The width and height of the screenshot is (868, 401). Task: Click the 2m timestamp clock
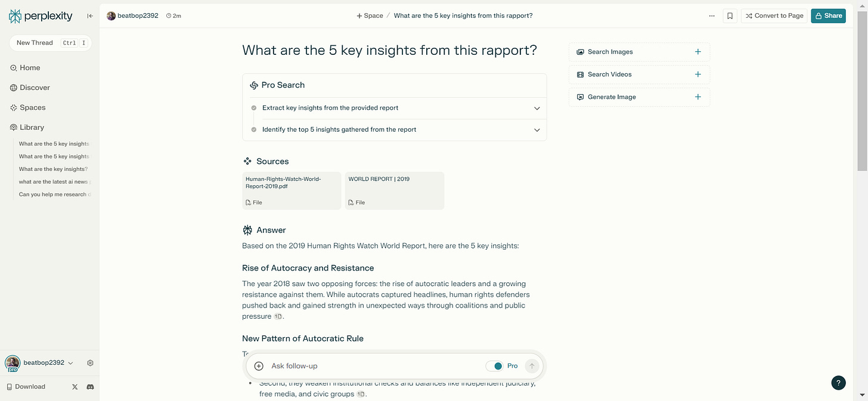pyautogui.click(x=173, y=16)
